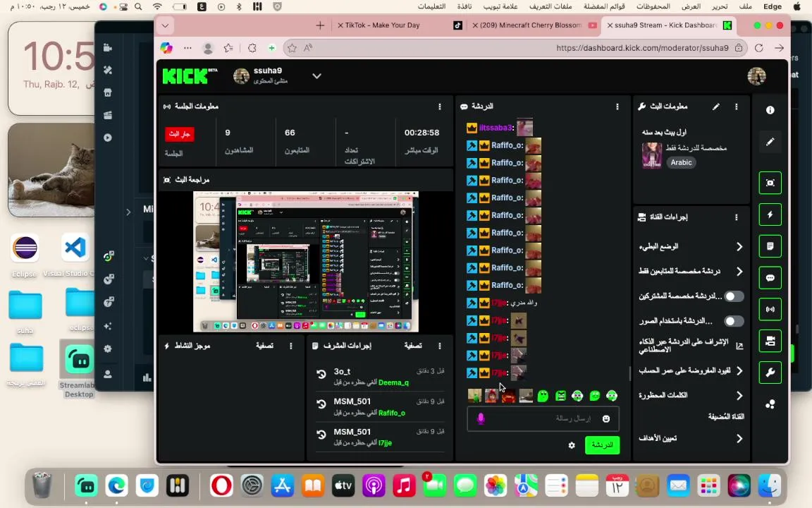This screenshot has height=508, width=812.
Task: Open the user avatar at top right
Action: [756, 76]
